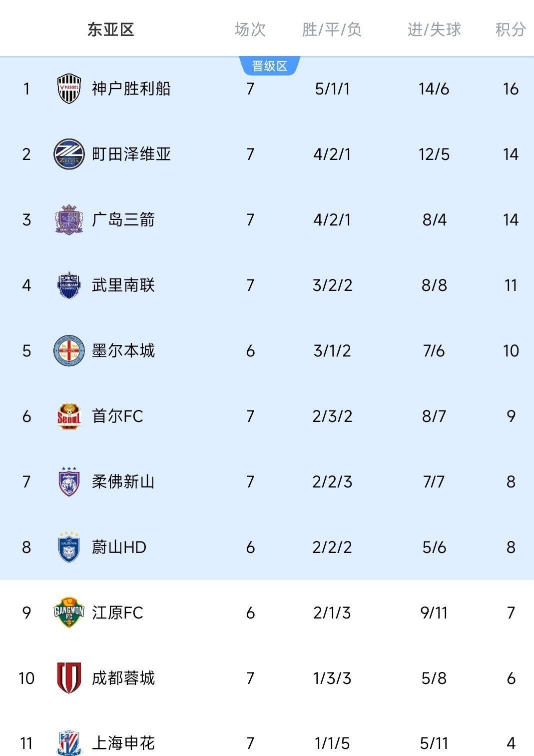Select the 场次 column header
534x756 pixels.
pyautogui.click(x=250, y=29)
